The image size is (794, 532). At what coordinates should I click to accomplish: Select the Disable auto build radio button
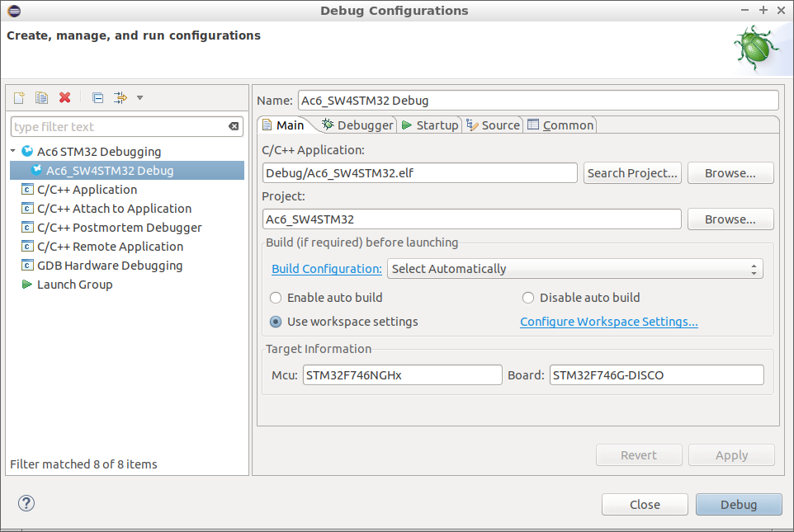tap(528, 298)
